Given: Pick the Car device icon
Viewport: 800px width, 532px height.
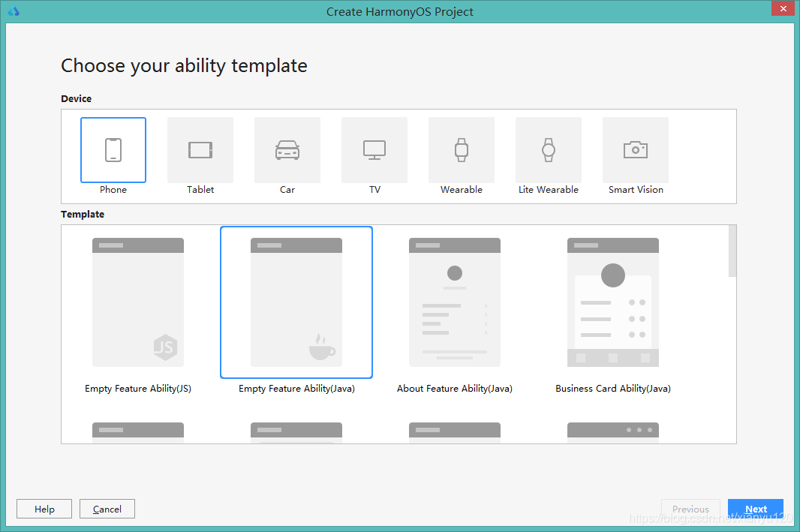Looking at the screenshot, I should click(287, 150).
